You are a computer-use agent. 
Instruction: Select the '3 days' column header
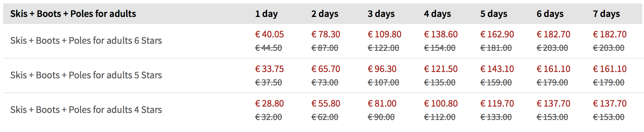[381, 14]
